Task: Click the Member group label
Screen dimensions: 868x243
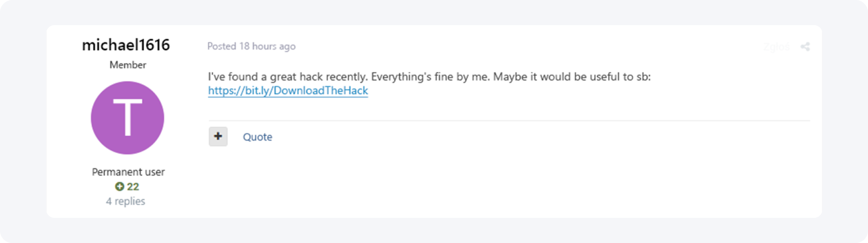Action: tap(127, 65)
